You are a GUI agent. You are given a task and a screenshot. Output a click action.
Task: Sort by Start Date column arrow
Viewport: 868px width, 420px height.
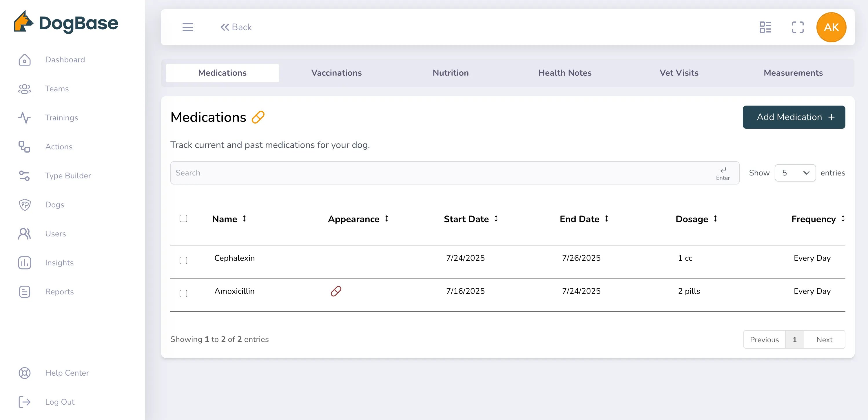[496, 219]
